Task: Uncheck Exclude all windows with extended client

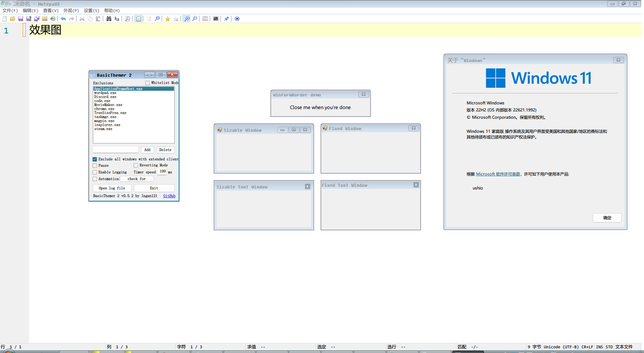Action: click(95, 159)
